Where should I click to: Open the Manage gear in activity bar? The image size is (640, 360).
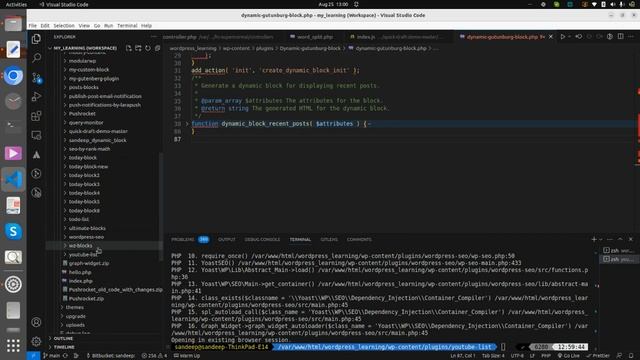[x=36, y=341]
